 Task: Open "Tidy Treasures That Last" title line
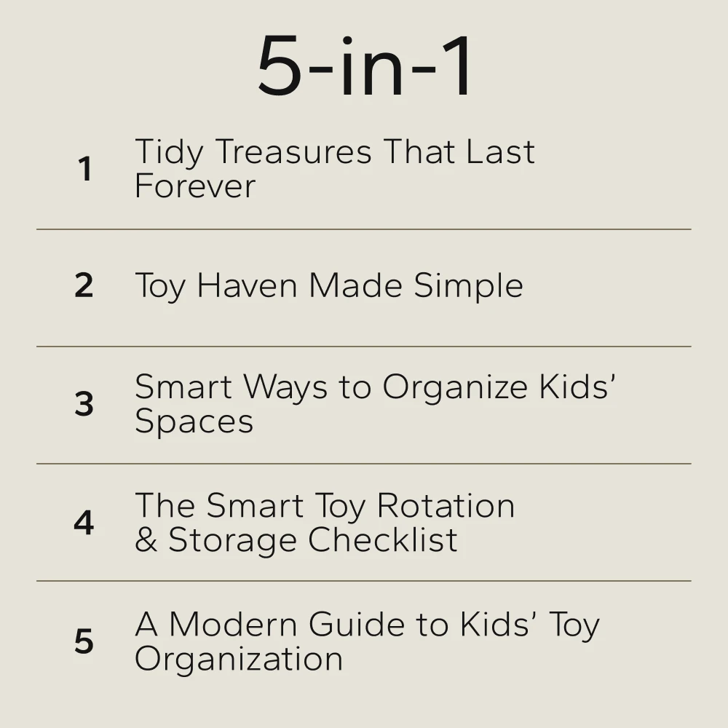tap(335, 152)
